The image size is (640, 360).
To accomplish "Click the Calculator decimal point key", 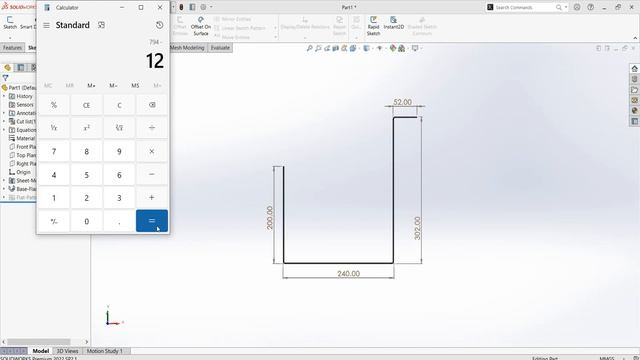I will 119,221.
